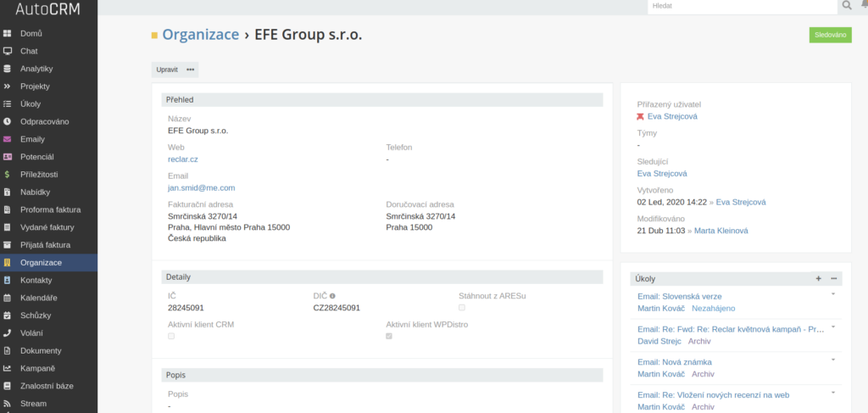868x413 pixels.
Task: Click the Volání phone icon
Action: coord(7,332)
